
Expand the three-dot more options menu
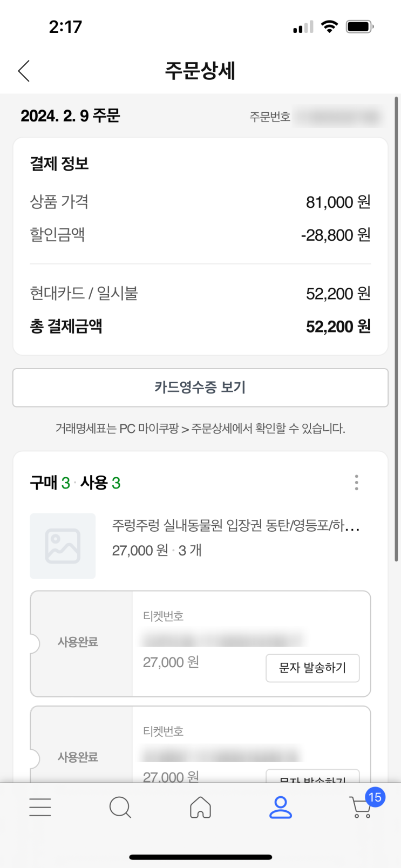click(356, 482)
